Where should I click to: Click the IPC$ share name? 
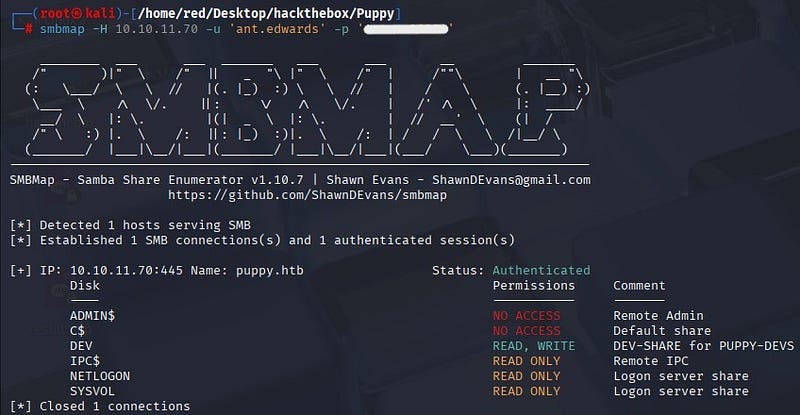[85, 361]
